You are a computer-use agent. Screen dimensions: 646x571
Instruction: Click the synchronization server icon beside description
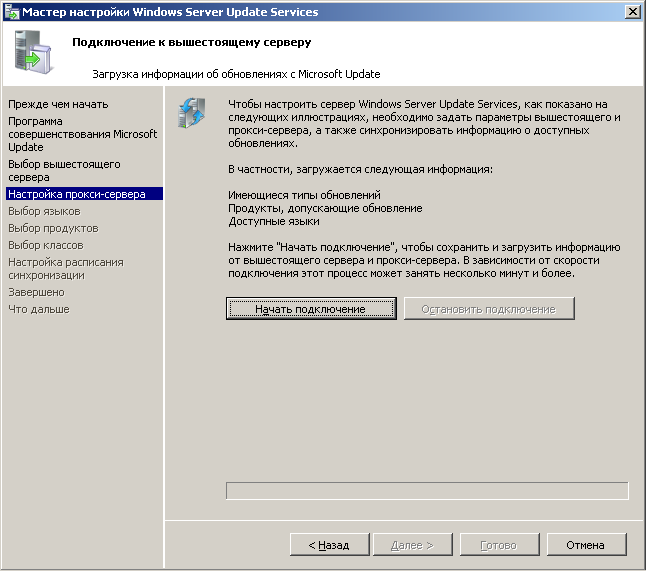tap(192, 112)
